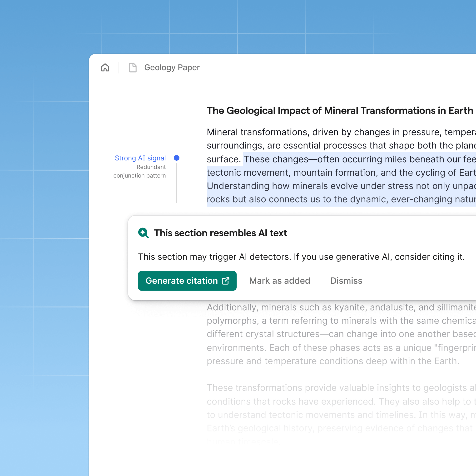Viewport: 476px width, 476px height.
Task: Select Mark as added
Action: pos(279,281)
